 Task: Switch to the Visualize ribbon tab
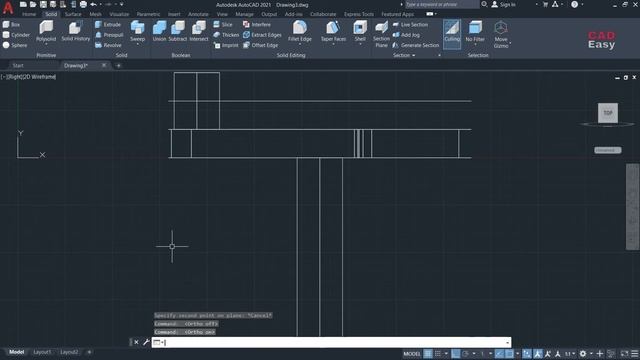point(119,14)
